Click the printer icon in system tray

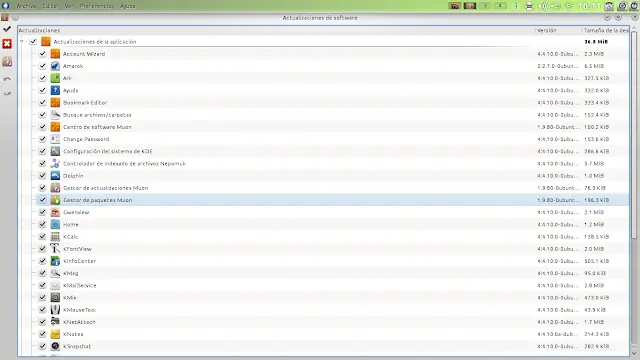coord(529,6)
